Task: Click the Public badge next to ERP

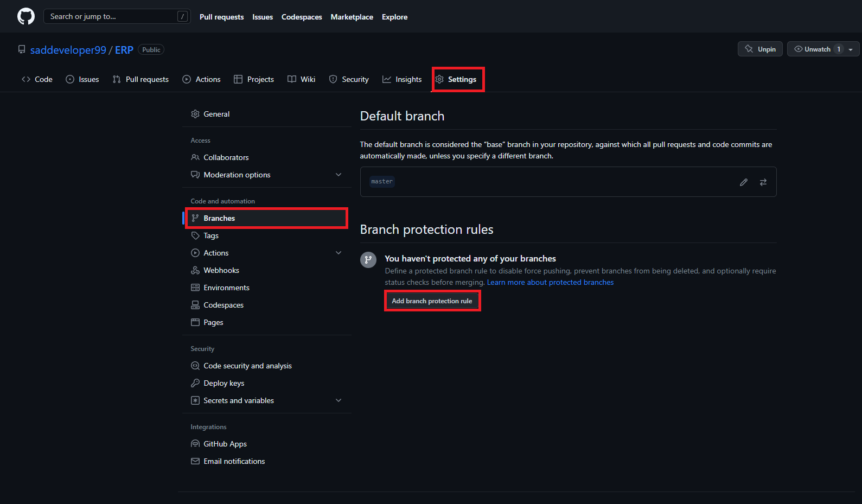Action: coord(151,49)
